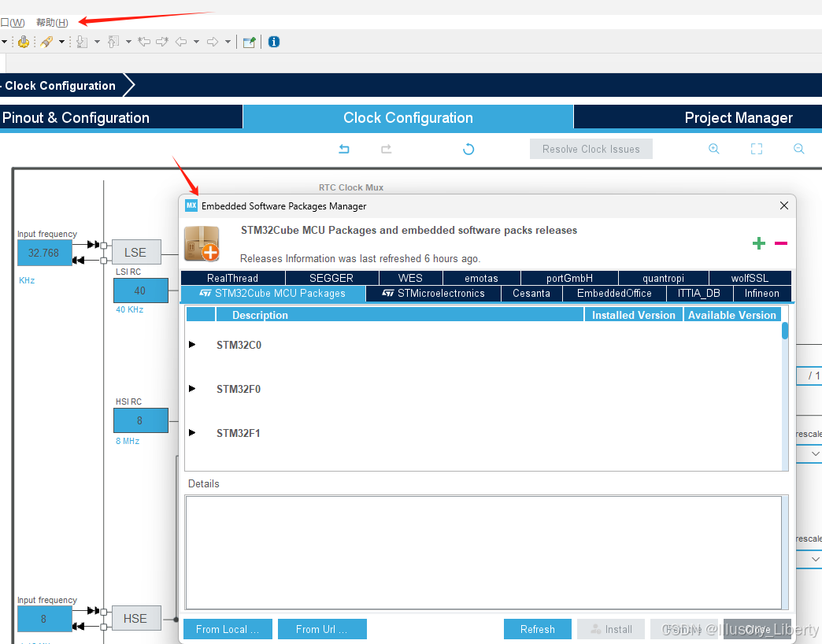Open the ITTIA_DB tab
822x644 pixels.
pyautogui.click(x=699, y=294)
